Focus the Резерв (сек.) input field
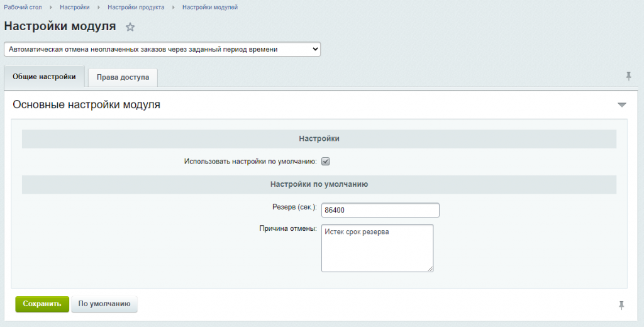This screenshot has width=644, height=327. click(380, 210)
